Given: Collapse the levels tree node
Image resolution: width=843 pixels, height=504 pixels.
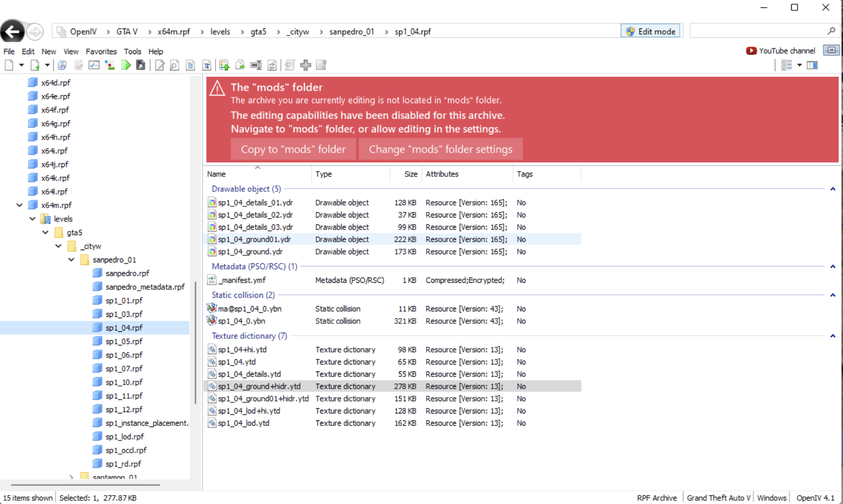Looking at the screenshot, I should click(32, 218).
